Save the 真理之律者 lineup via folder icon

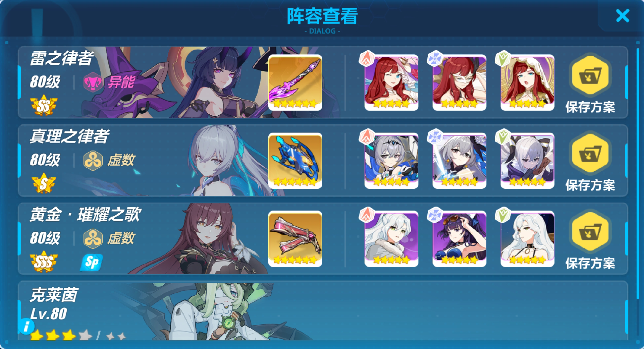pos(590,154)
